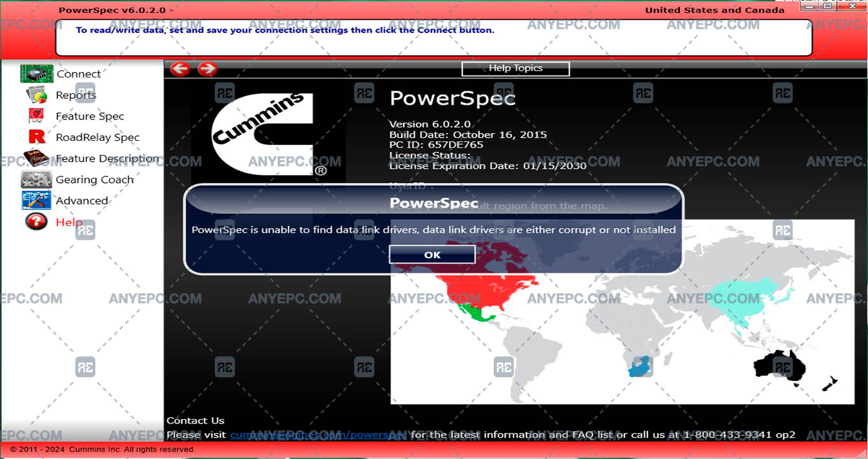The width and height of the screenshot is (868, 459).
Task: Select the blue South Africa map region
Action: 639,366
